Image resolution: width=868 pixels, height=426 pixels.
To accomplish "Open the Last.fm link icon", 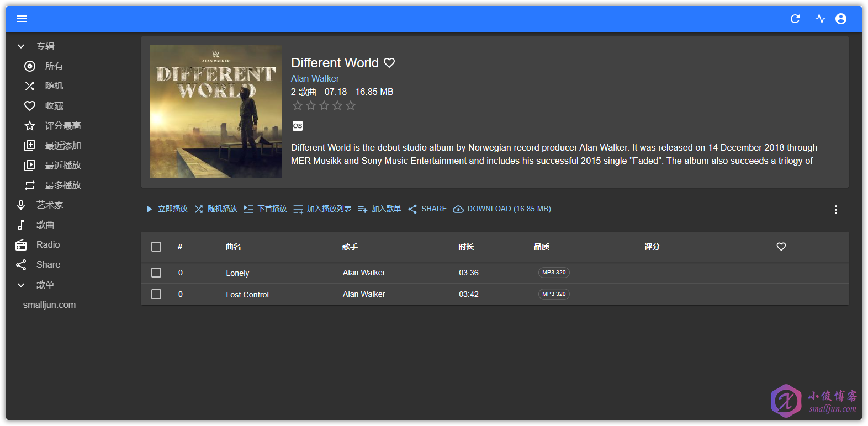I will coord(298,126).
